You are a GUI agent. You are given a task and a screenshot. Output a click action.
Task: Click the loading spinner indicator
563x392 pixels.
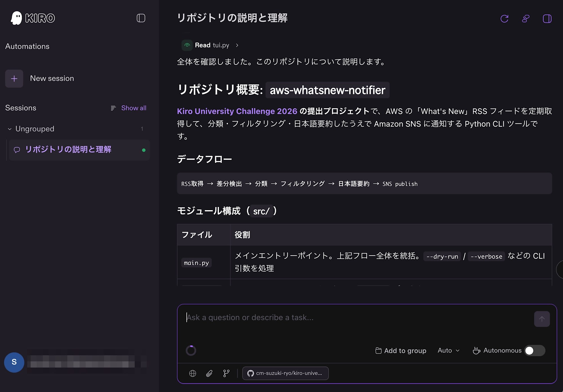191,350
